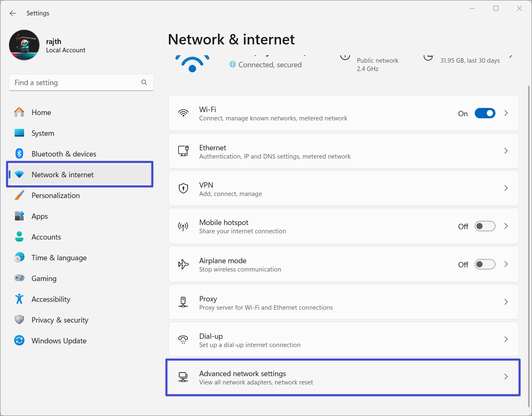The image size is (532, 416).
Task: Click the back arrow icon
Action: 13,13
